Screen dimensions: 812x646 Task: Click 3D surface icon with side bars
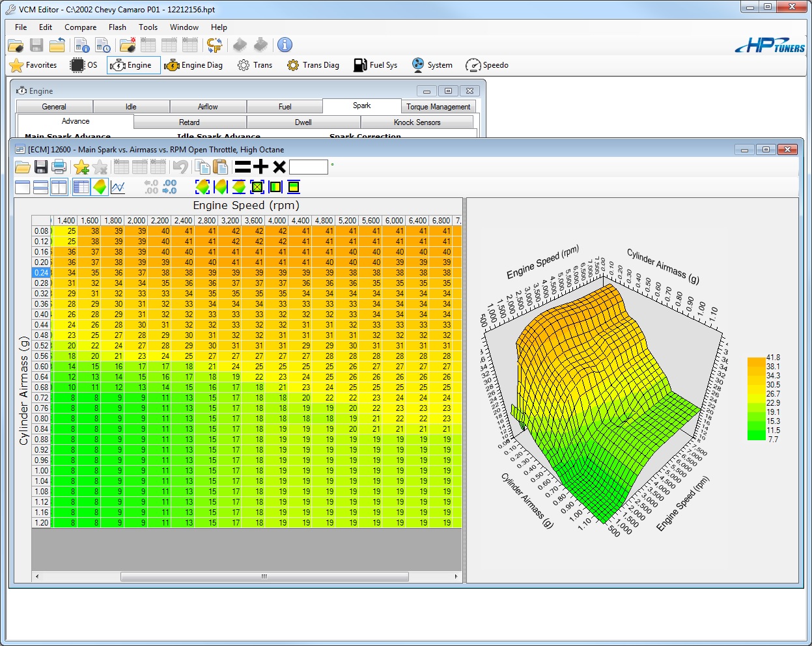pos(221,188)
